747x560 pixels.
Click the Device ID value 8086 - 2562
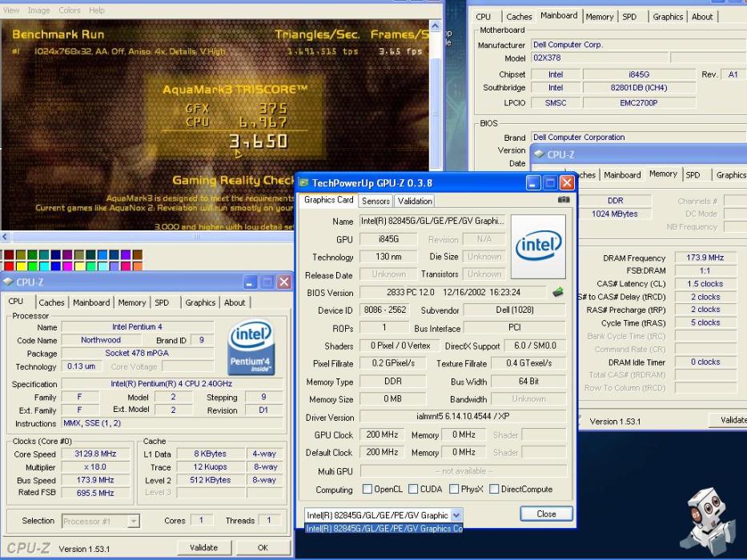[x=384, y=310]
